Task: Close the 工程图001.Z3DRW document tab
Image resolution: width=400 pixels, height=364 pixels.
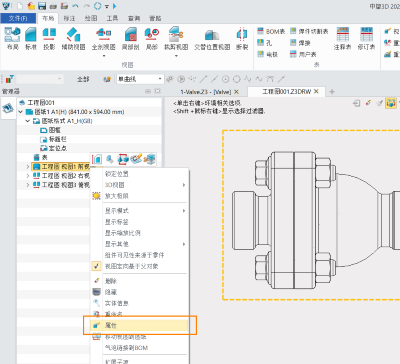Action: (316, 91)
